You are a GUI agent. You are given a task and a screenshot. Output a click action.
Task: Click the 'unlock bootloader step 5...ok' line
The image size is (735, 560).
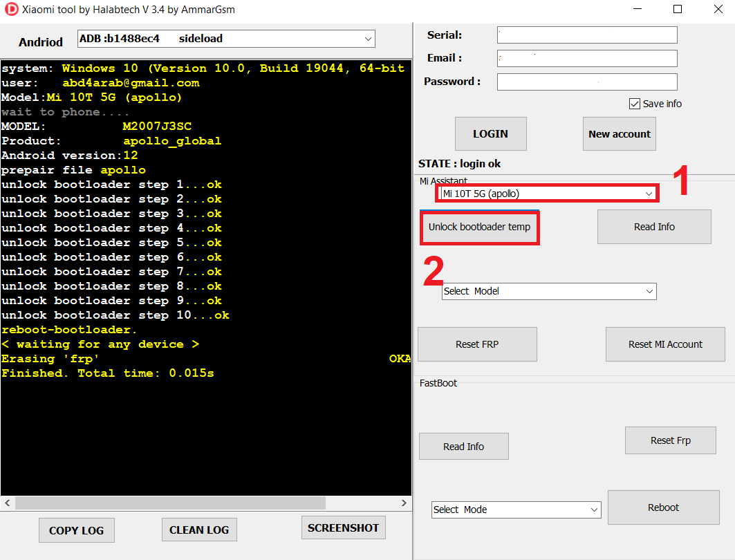click(111, 243)
